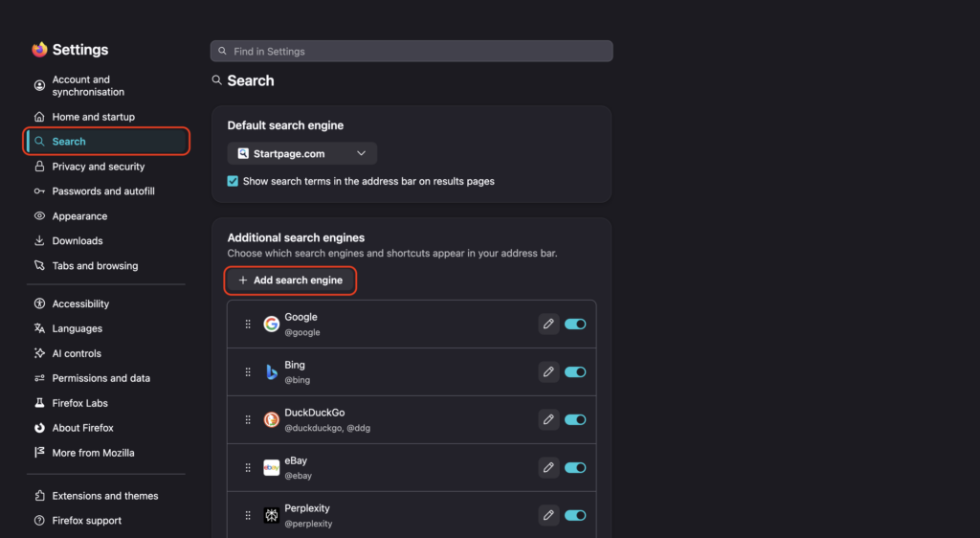Uncheck Show search terms in address bar
This screenshot has width=980, height=538.
pyautogui.click(x=233, y=181)
